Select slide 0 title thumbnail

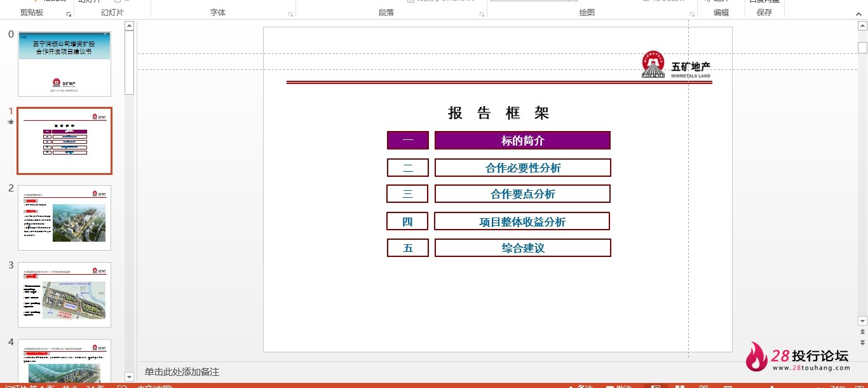point(64,64)
